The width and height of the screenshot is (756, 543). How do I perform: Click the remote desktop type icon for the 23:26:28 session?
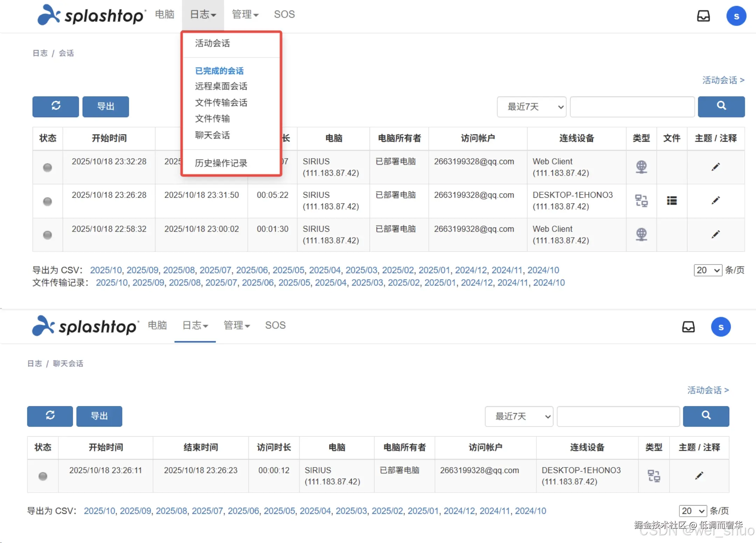click(x=641, y=200)
